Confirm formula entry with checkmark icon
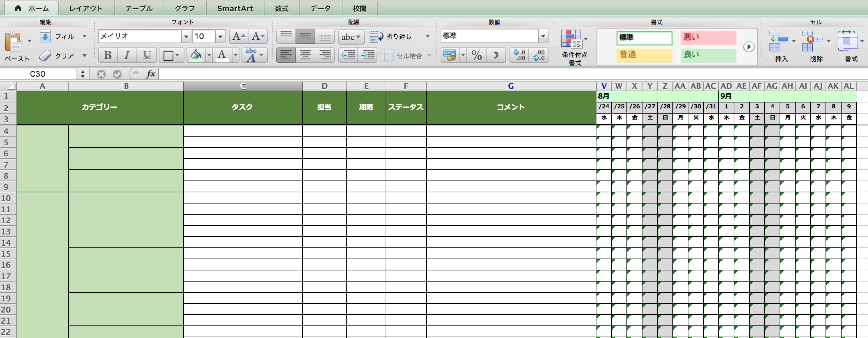The image size is (868, 338). [117, 74]
